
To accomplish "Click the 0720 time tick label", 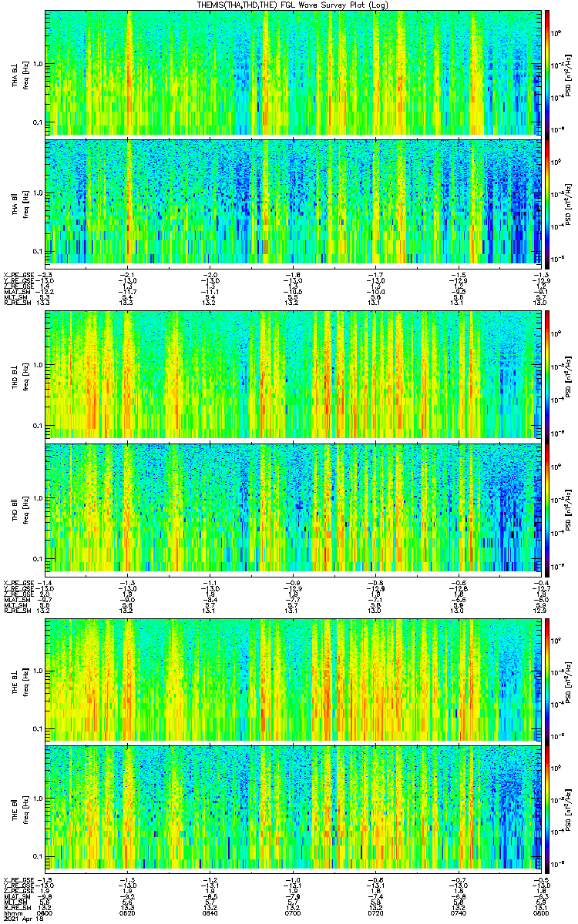I will click(375, 913).
